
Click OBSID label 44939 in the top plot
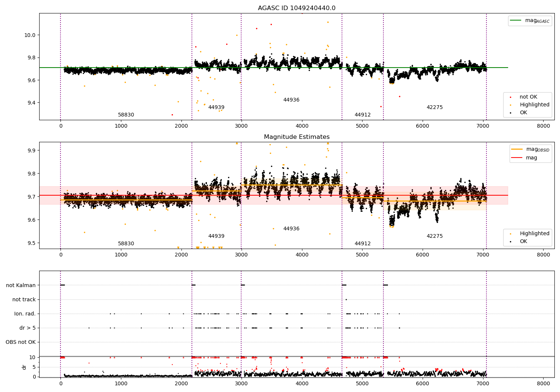[x=216, y=108]
